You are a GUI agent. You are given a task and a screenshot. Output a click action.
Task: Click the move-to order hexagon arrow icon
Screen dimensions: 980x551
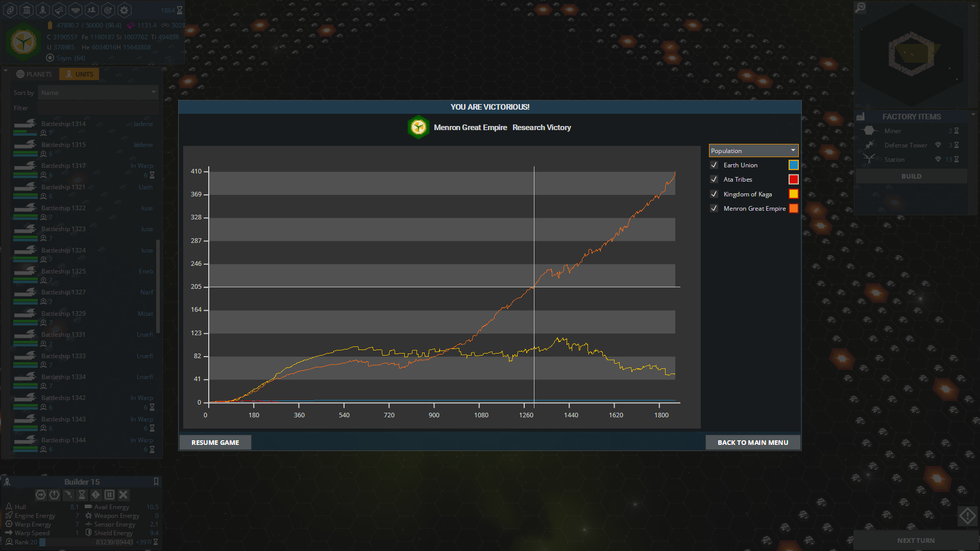(x=41, y=495)
